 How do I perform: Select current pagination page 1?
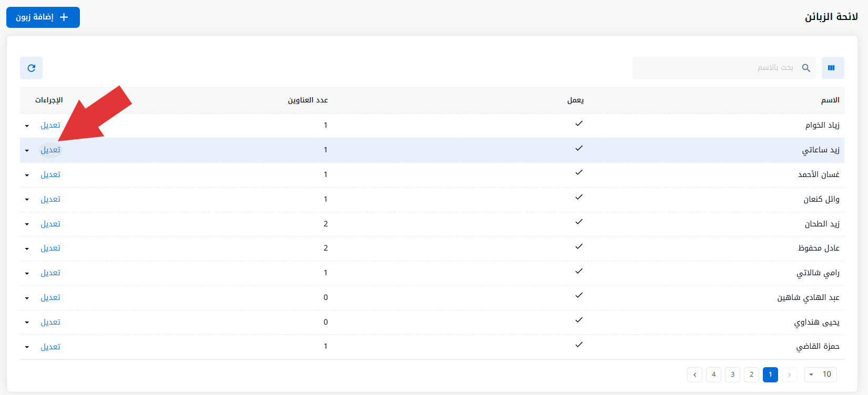tap(770, 375)
